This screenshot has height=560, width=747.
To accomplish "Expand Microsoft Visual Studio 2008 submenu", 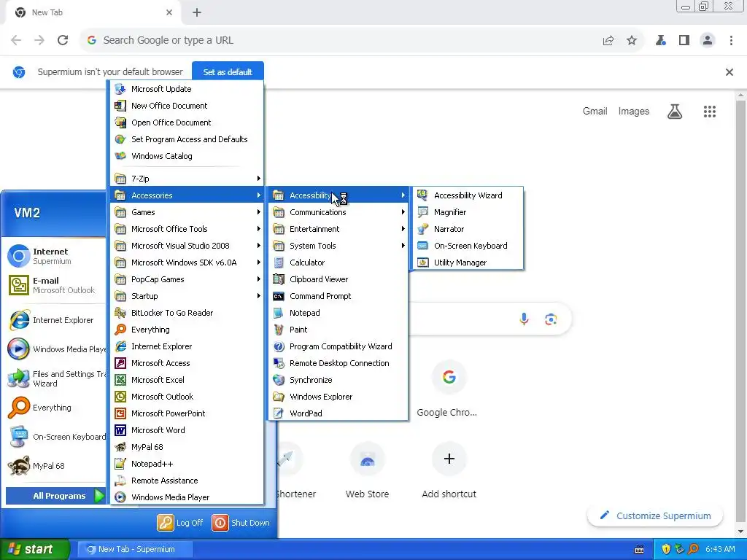I will 187,246.
